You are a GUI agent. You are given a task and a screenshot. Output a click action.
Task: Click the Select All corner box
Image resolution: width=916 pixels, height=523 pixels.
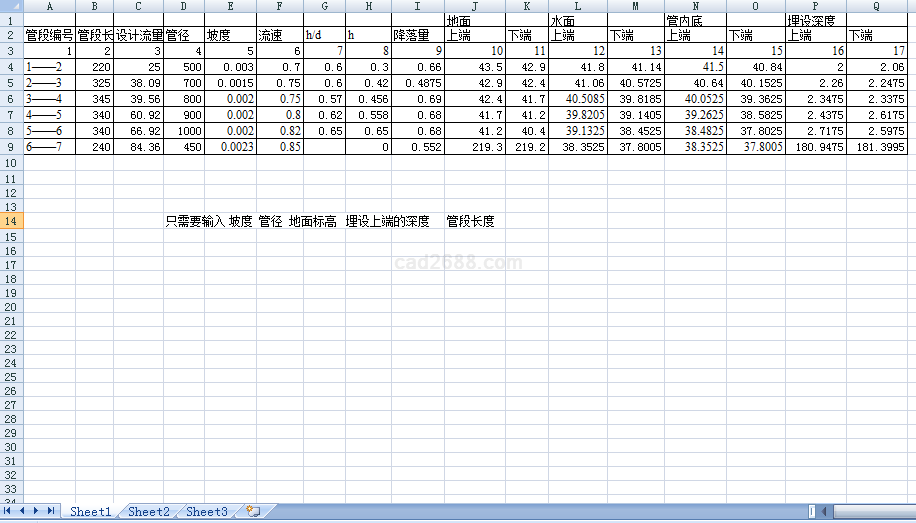pos(10,6)
